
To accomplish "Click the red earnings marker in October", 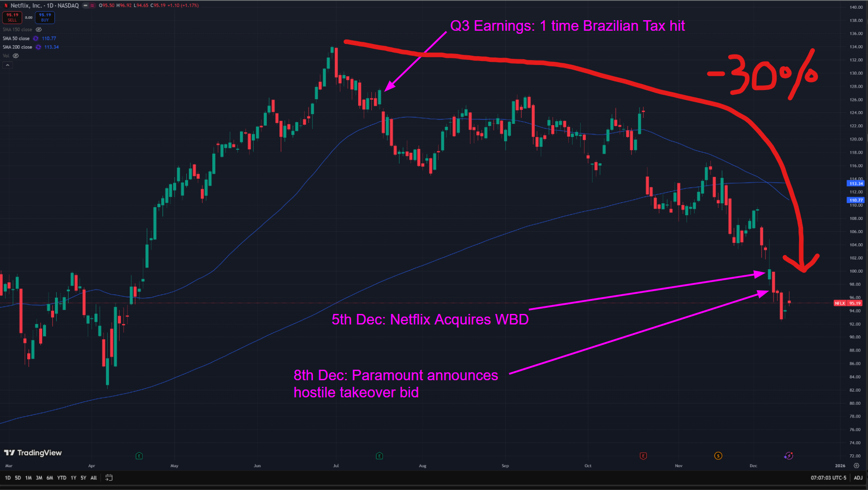I will [643, 456].
